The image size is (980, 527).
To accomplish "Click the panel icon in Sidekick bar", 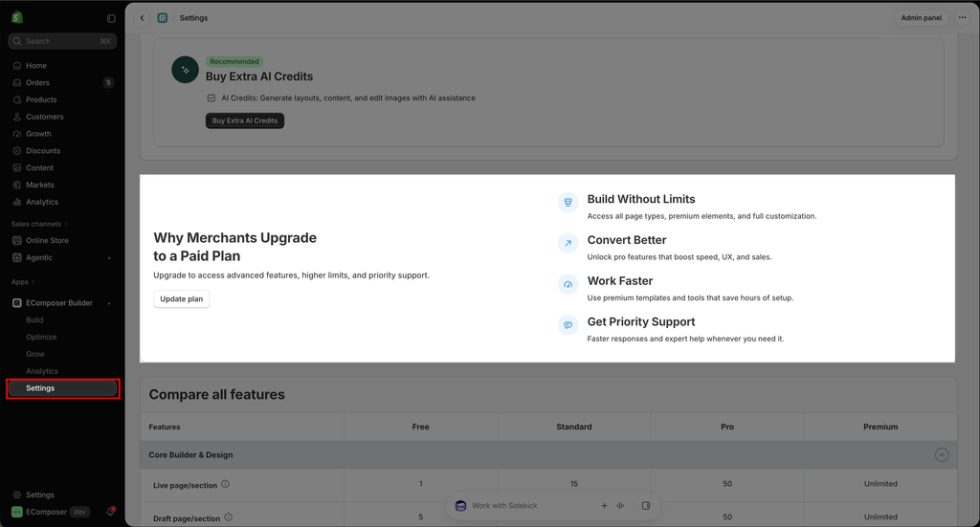I will 646,506.
